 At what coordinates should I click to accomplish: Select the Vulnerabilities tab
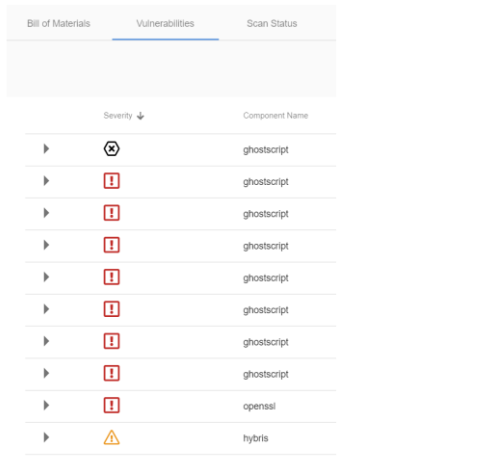pos(165,23)
